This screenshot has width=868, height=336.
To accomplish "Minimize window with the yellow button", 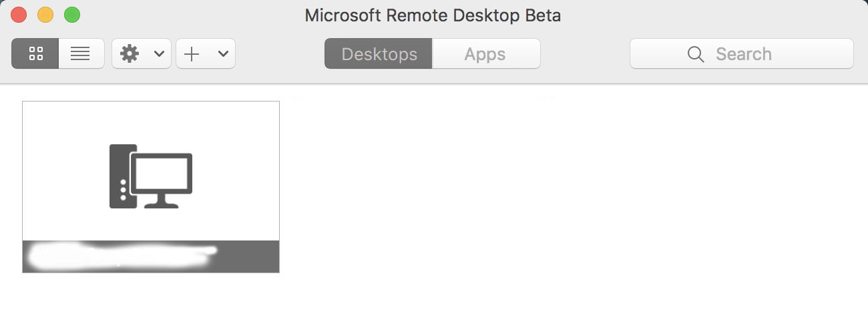I will 45,15.
